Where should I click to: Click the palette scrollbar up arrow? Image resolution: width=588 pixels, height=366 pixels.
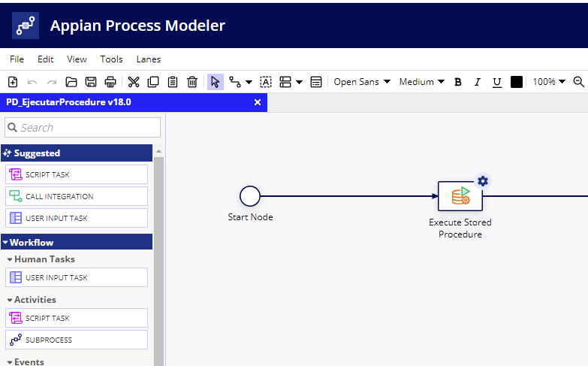(x=159, y=151)
